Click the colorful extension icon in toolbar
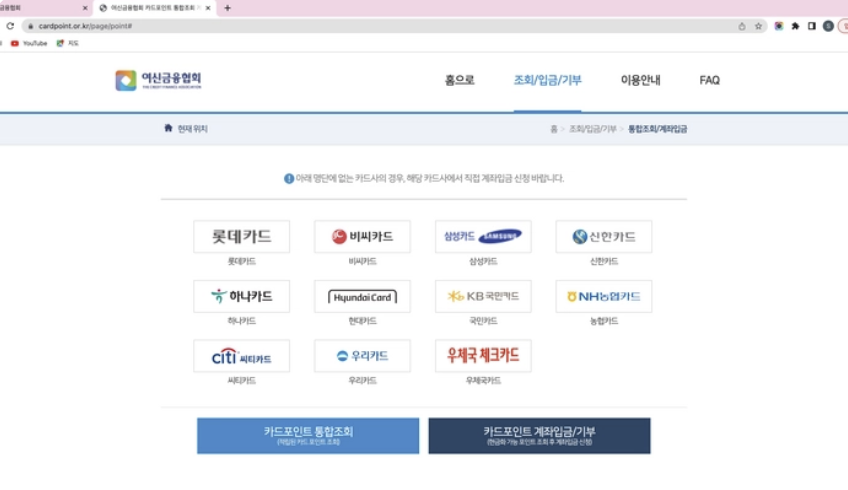 pyautogui.click(x=779, y=26)
